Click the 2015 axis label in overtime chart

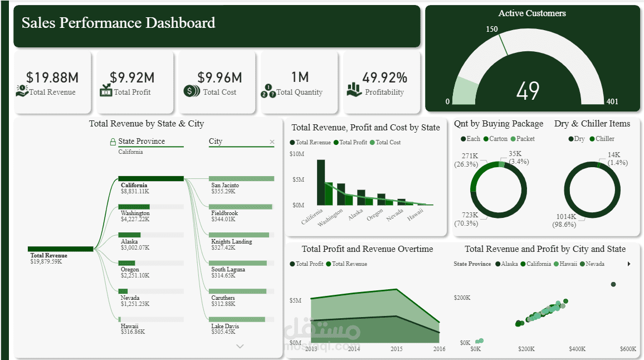point(396,349)
